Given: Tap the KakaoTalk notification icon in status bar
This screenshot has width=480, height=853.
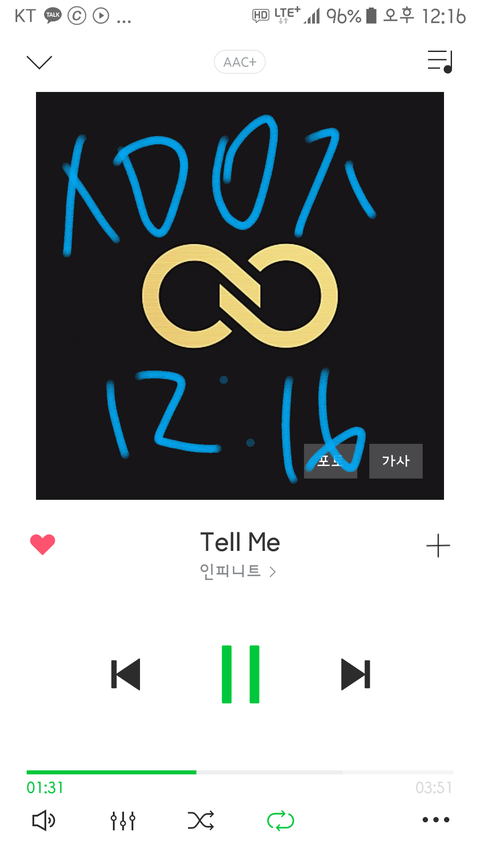Looking at the screenshot, I should [x=53, y=16].
